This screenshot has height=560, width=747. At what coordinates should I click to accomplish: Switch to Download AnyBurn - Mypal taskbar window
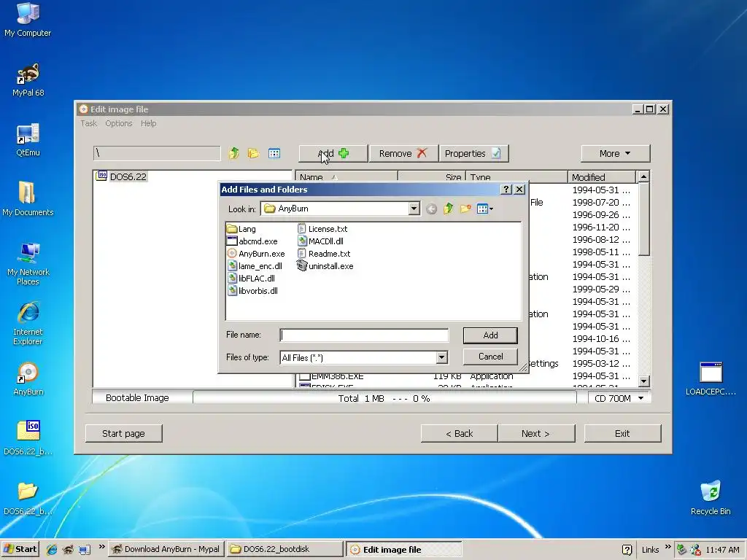pyautogui.click(x=166, y=549)
